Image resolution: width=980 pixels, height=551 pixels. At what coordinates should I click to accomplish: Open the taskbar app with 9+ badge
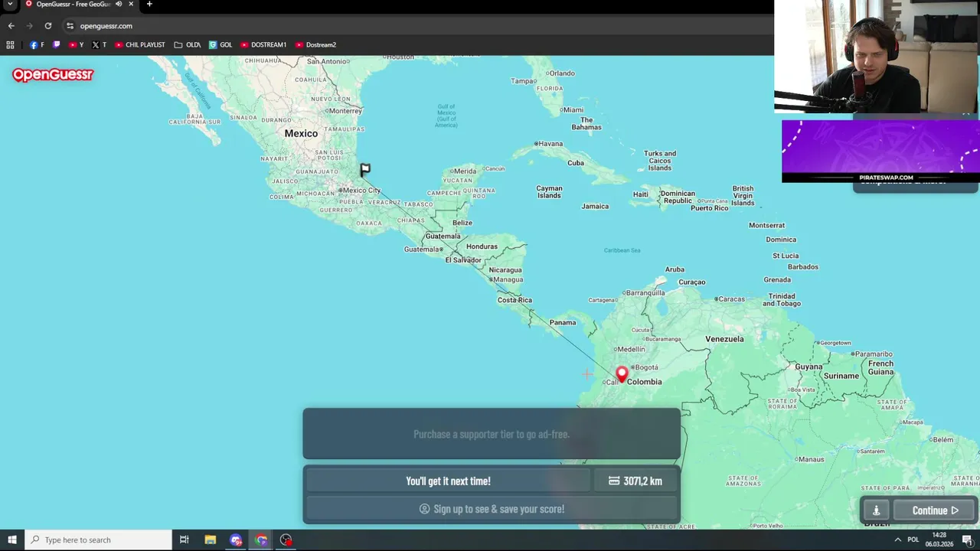click(236, 540)
